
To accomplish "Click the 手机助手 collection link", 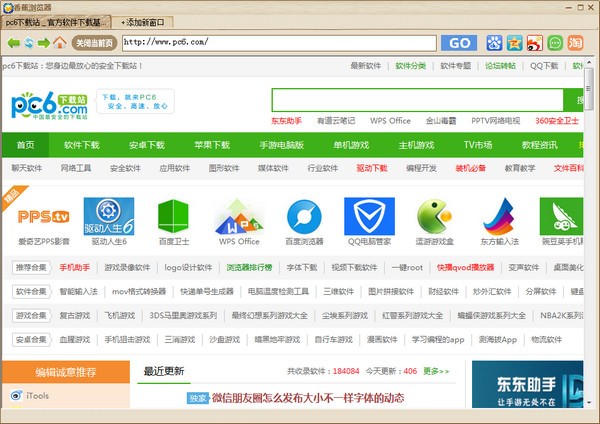I will [75, 267].
